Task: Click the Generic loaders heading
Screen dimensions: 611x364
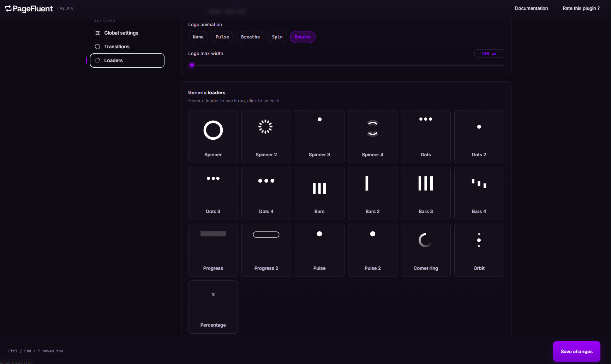Action: (207, 92)
